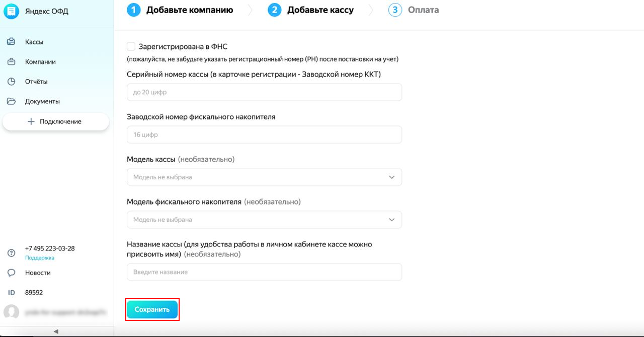
Task: Click the question mark support icon
Action: (11, 253)
